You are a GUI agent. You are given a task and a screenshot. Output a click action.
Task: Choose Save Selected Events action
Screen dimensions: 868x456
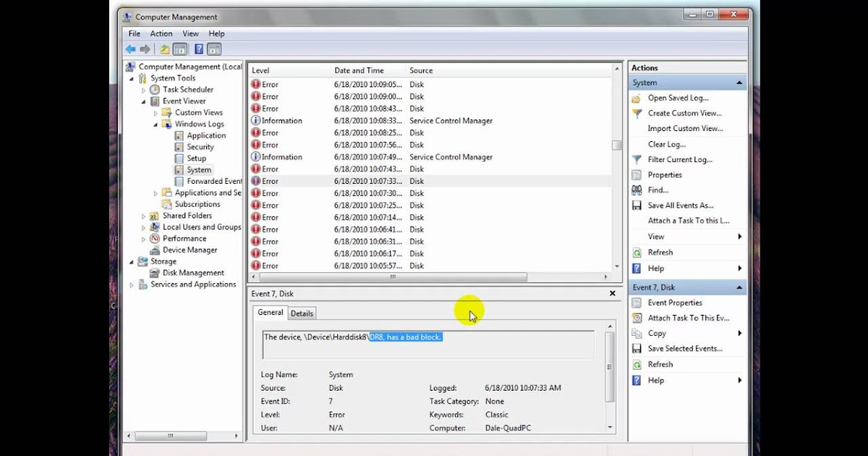(x=685, y=348)
